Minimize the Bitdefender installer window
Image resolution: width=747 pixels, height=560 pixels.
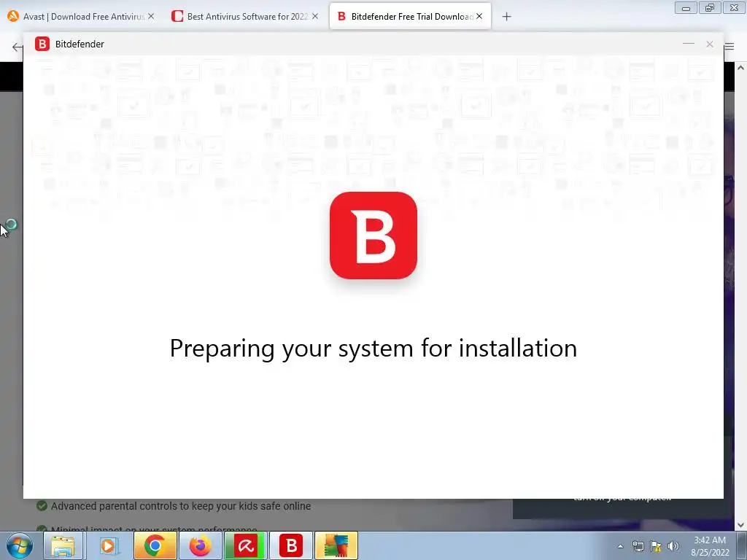689,44
